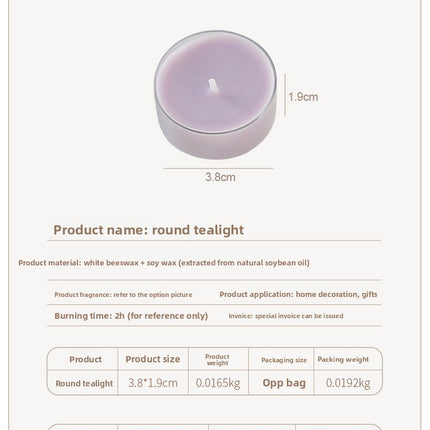This screenshot has width=430, height=430.
Task: Select the 3.8cm width dimension label
Action: click(x=220, y=177)
